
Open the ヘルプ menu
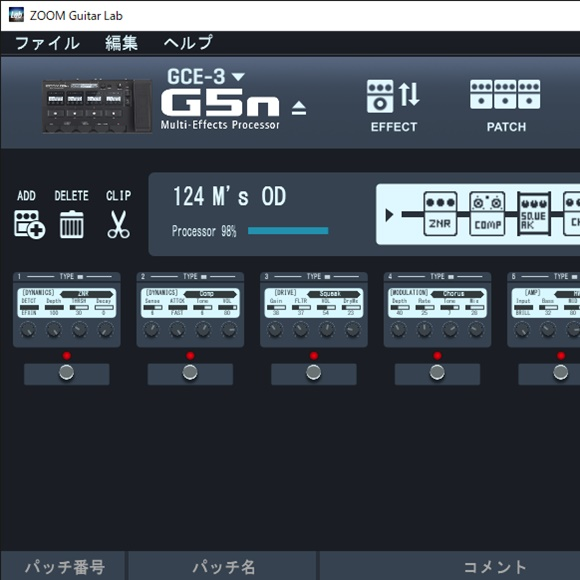(x=188, y=43)
